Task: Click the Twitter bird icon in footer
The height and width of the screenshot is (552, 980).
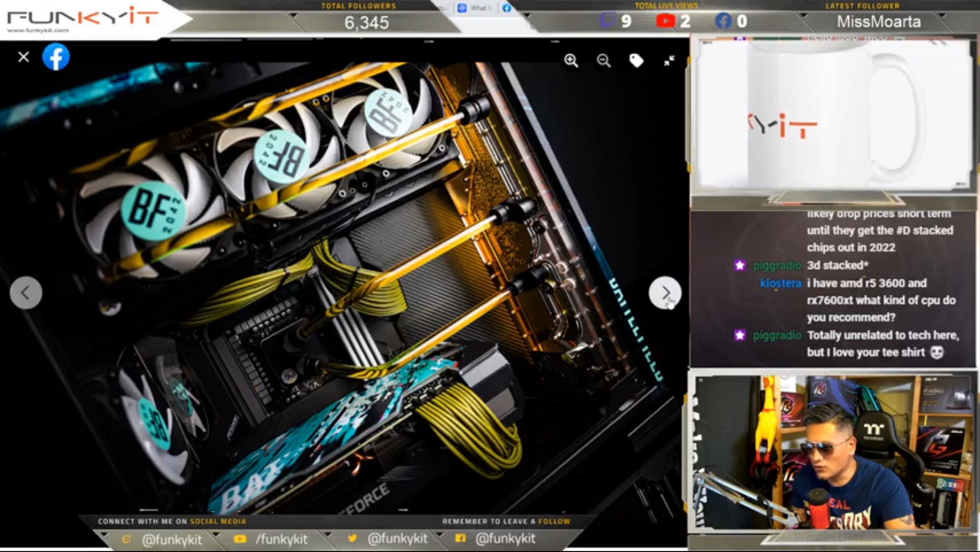Action: tap(352, 538)
